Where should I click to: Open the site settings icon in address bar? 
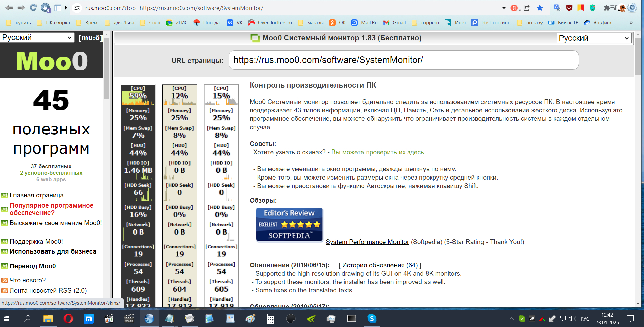click(x=77, y=8)
